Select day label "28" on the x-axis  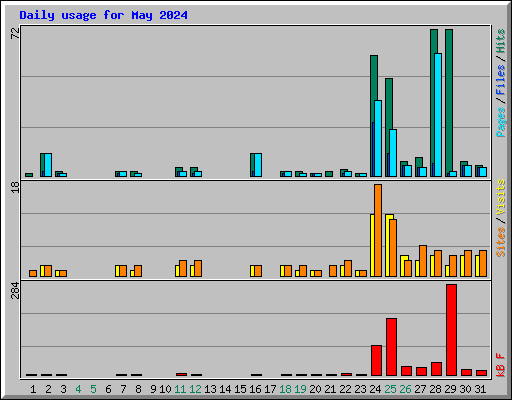click(435, 389)
